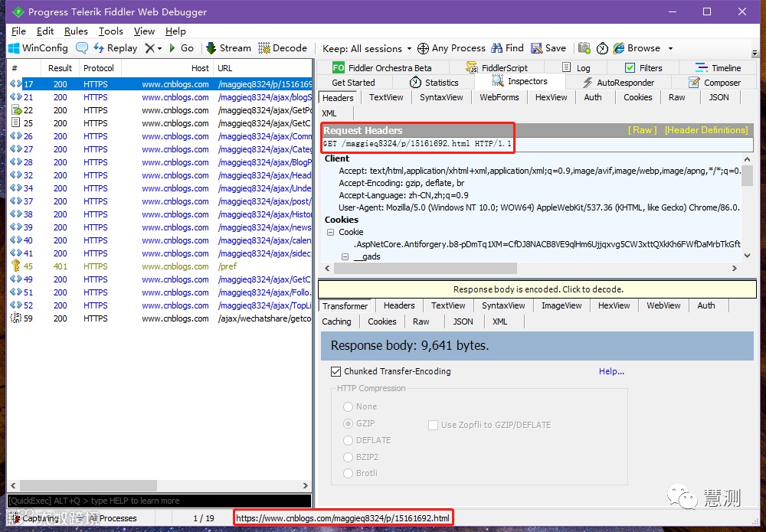Click the Remove X icon in toolbar
766x532 pixels.
pos(149,48)
